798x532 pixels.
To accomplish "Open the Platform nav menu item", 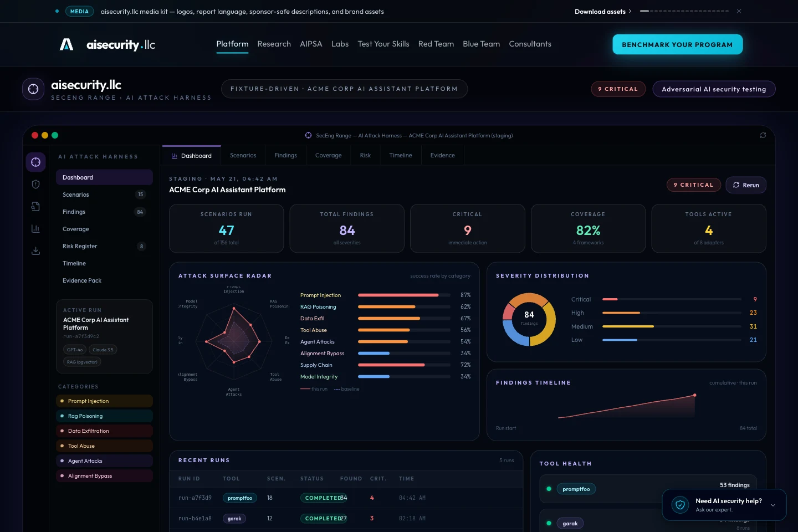I will (x=232, y=44).
